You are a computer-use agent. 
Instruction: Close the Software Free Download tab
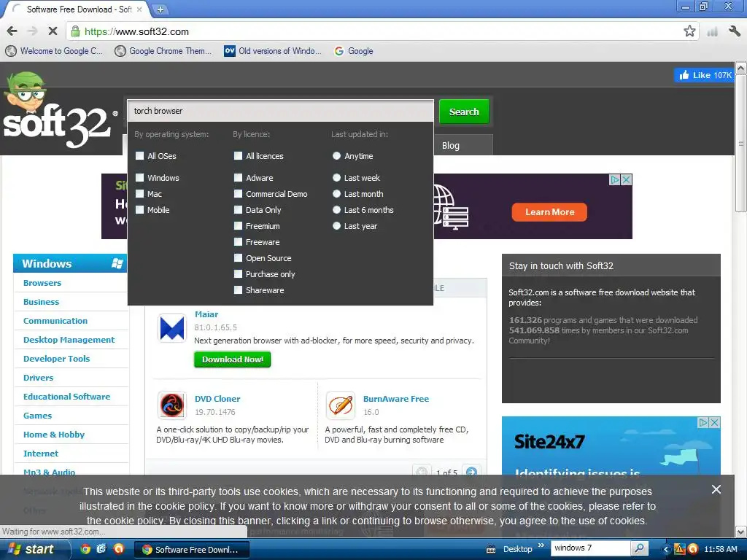point(139,9)
